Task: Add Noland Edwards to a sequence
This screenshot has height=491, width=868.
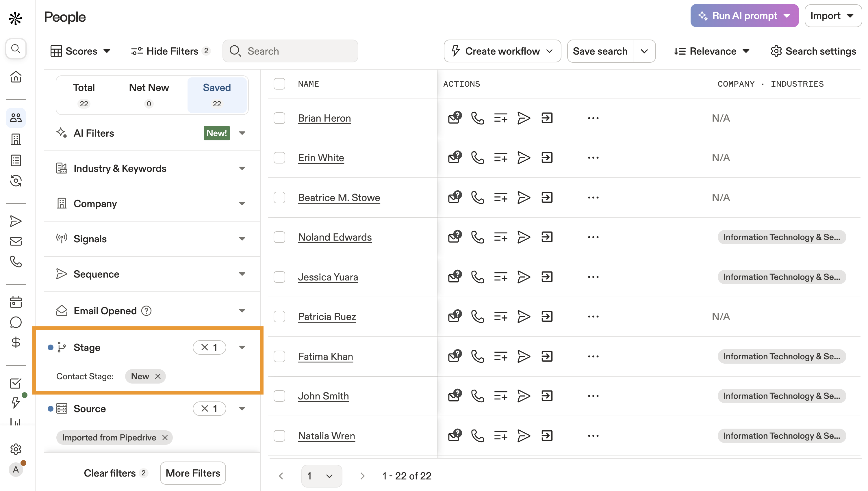Action: pos(524,237)
